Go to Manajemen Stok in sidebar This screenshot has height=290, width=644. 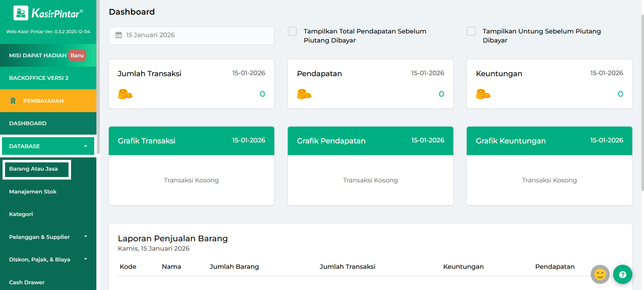coord(33,192)
